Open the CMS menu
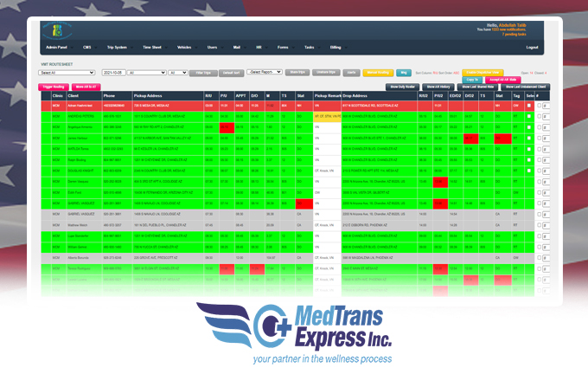Image resolution: width=588 pixels, height=387 pixels. click(87, 48)
